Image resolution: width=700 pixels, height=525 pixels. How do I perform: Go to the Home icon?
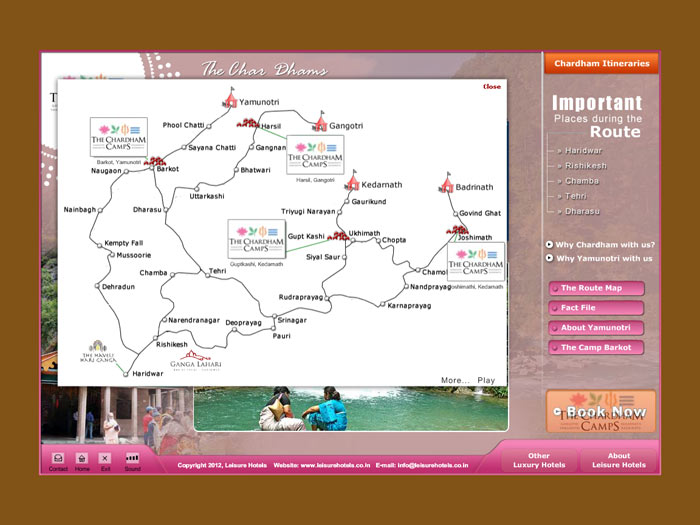[x=82, y=458]
